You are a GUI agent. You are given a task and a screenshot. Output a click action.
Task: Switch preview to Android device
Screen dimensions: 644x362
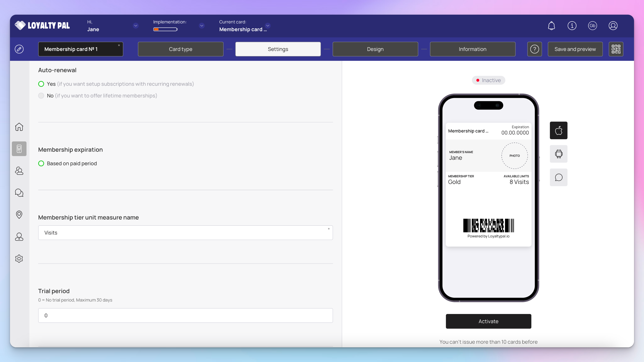559,154
